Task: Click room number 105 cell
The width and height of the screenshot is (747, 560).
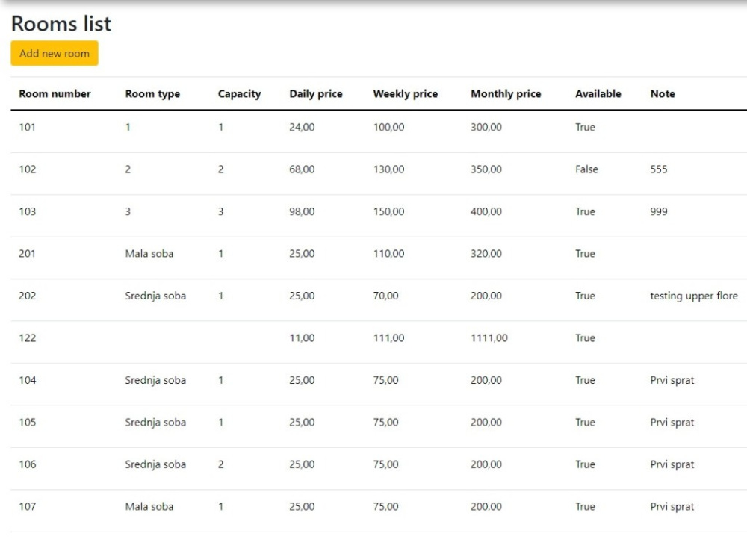Action: pos(27,423)
